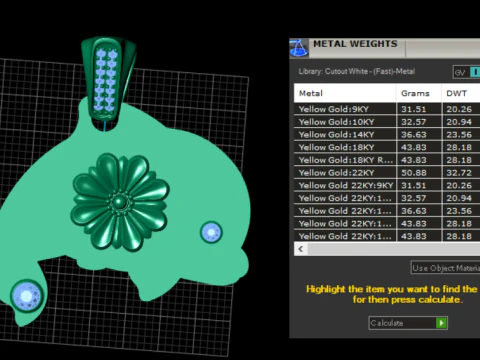Click the green Calculate arrow icon
This screenshot has width=480, height=360.
tap(441, 323)
